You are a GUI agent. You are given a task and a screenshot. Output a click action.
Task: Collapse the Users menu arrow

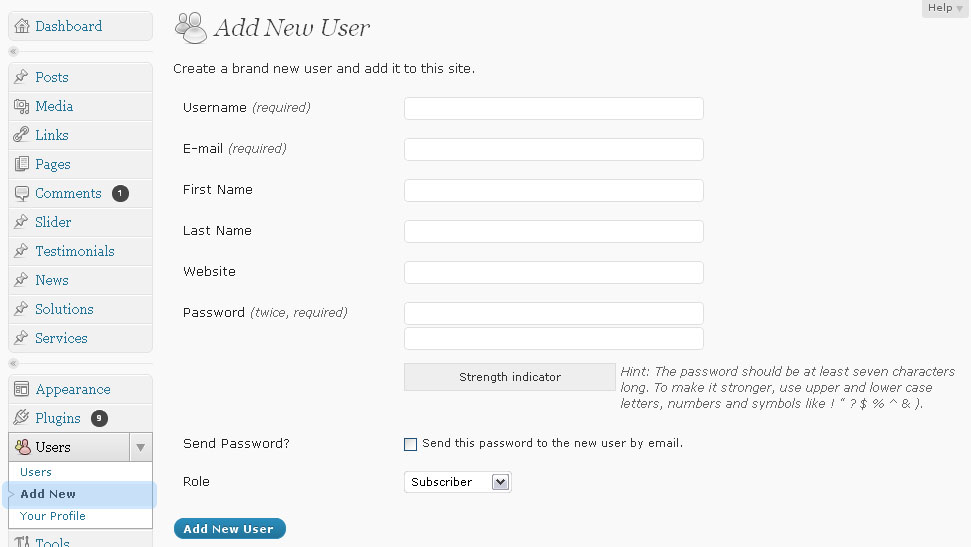(x=141, y=447)
